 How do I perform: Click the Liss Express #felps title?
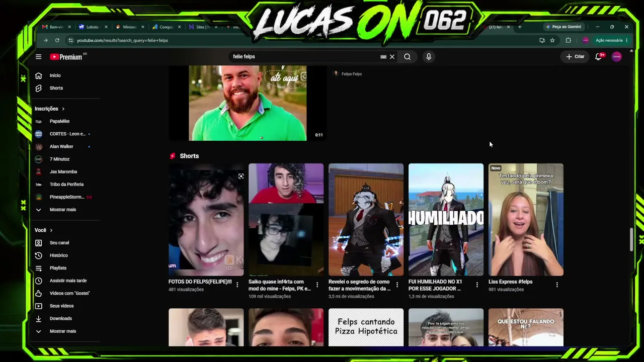click(510, 282)
